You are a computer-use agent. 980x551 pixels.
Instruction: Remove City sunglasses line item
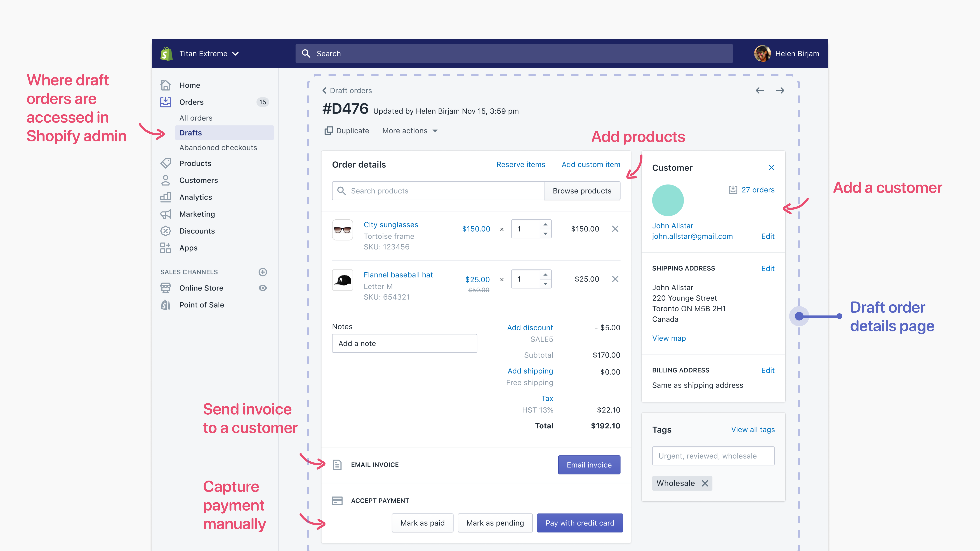click(x=615, y=229)
